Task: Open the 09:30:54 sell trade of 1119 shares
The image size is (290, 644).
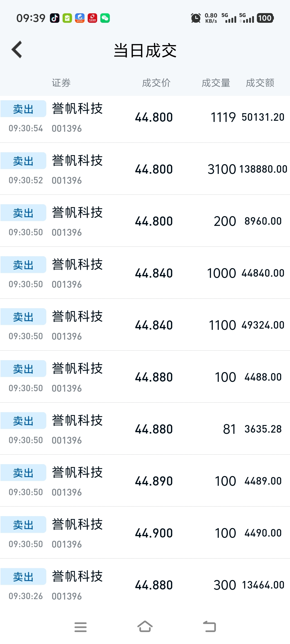Action: point(145,118)
